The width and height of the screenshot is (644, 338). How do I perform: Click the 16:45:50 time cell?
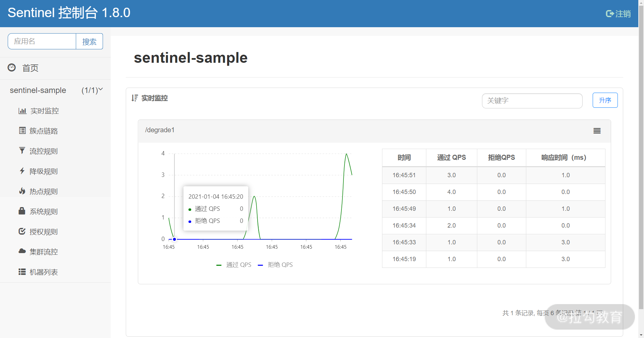pos(404,192)
